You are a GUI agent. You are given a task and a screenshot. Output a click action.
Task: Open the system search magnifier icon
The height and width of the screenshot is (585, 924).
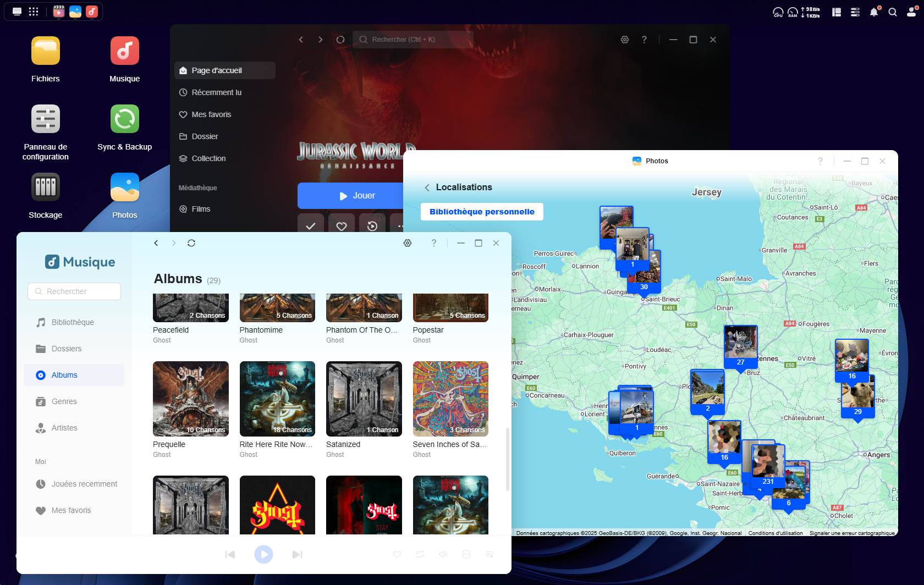point(893,12)
